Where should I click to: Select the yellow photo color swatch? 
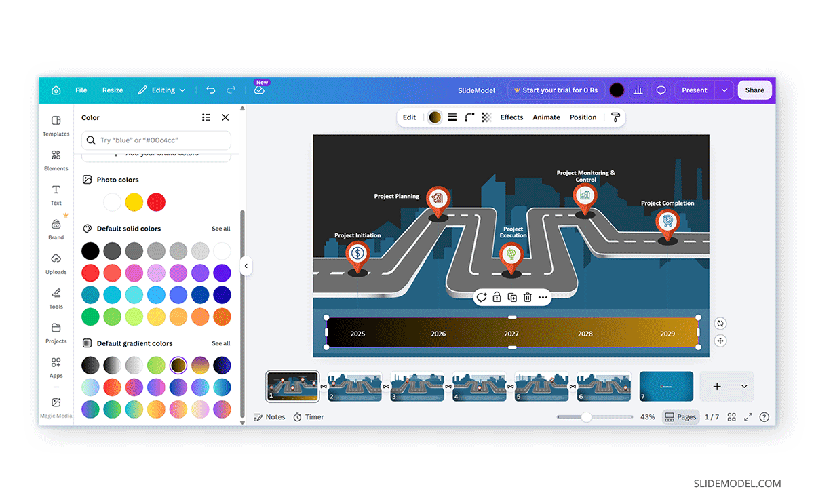(134, 202)
